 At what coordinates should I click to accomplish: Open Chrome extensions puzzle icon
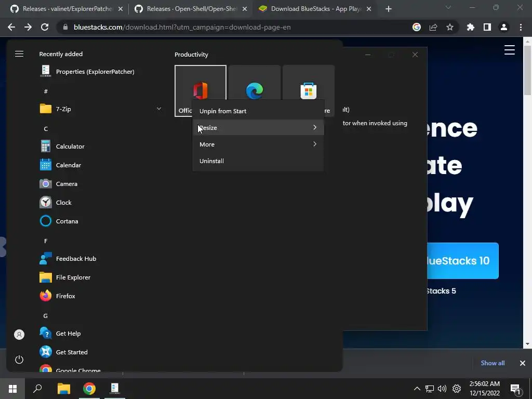click(471, 27)
